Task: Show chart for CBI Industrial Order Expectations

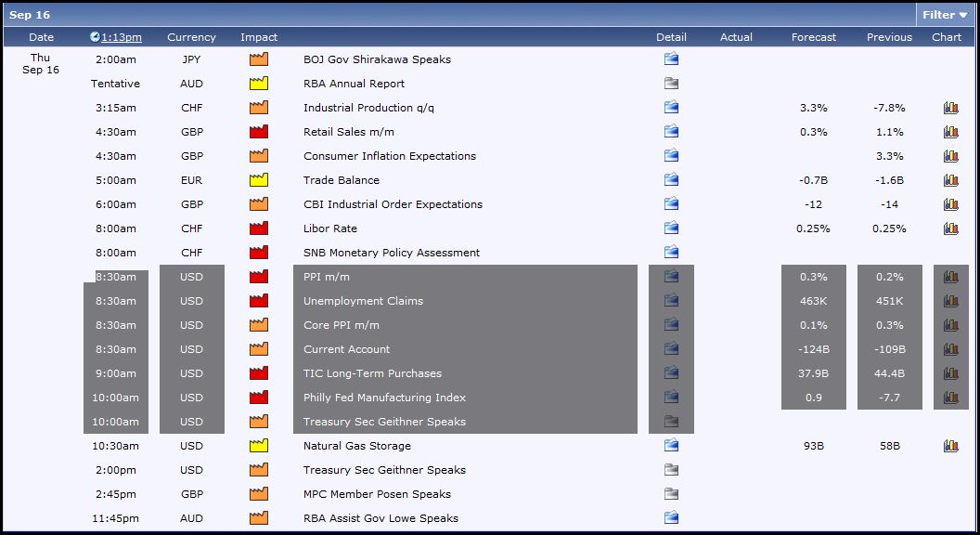Action: [x=950, y=204]
